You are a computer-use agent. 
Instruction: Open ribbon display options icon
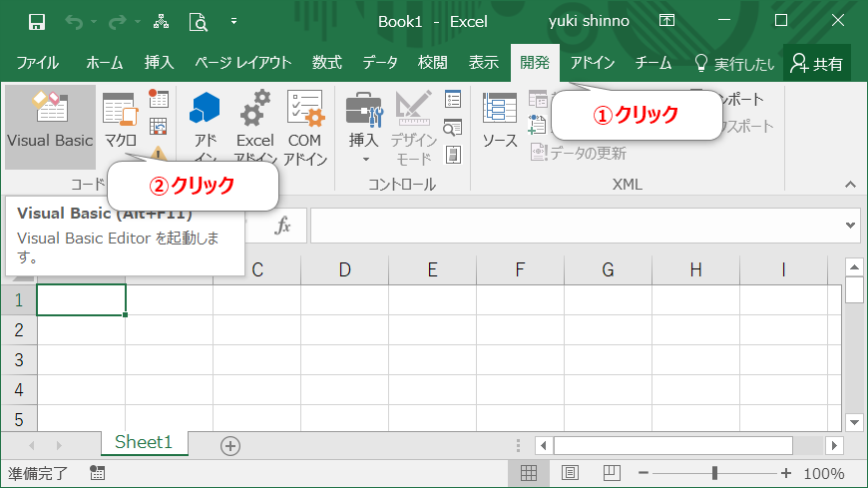pyautogui.click(x=666, y=21)
